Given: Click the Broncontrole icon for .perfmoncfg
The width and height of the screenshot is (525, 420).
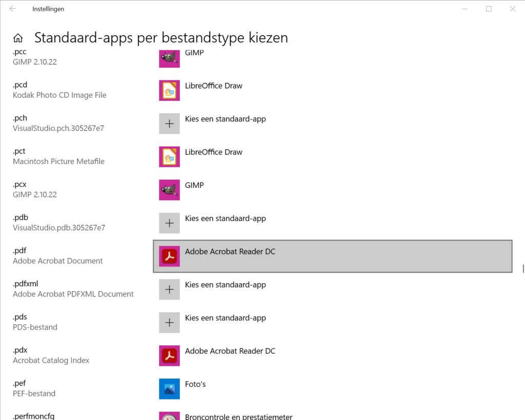Looking at the screenshot, I should click(x=169, y=416).
